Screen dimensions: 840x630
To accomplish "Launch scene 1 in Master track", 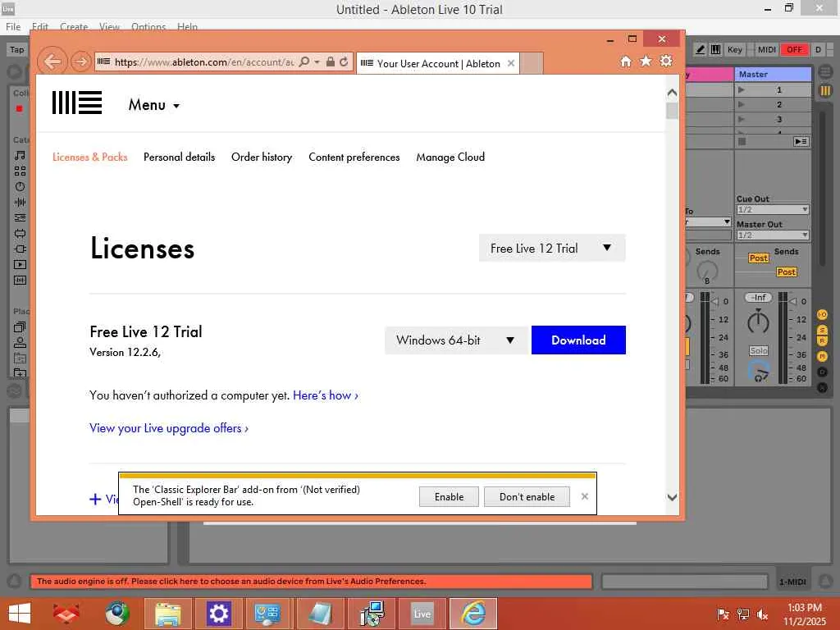I will tap(741, 90).
